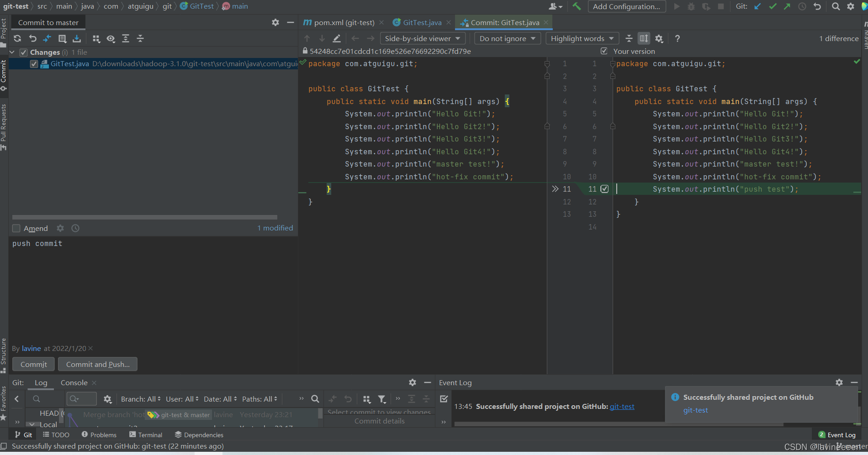This screenshot has height=455, width=868.
Task: Open the Do not ignore dropdown
Action: coord(508,38)
